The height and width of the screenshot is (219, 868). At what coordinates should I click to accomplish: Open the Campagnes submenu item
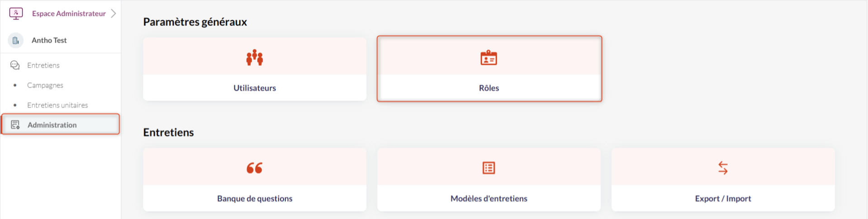coord(45,85)
